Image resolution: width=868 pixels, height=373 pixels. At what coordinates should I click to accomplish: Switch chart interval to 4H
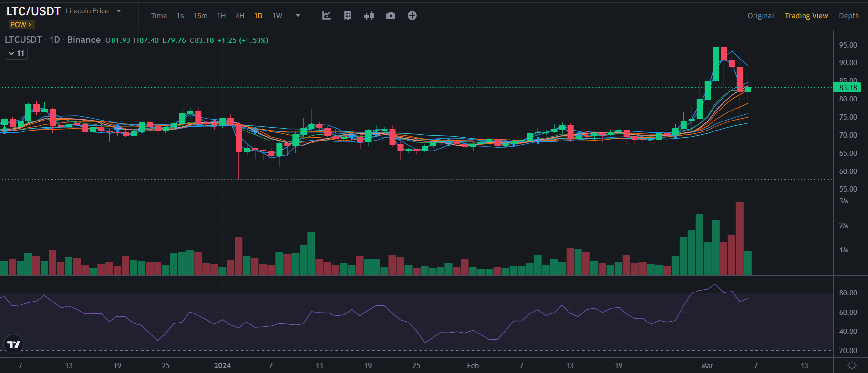point(240,16)
